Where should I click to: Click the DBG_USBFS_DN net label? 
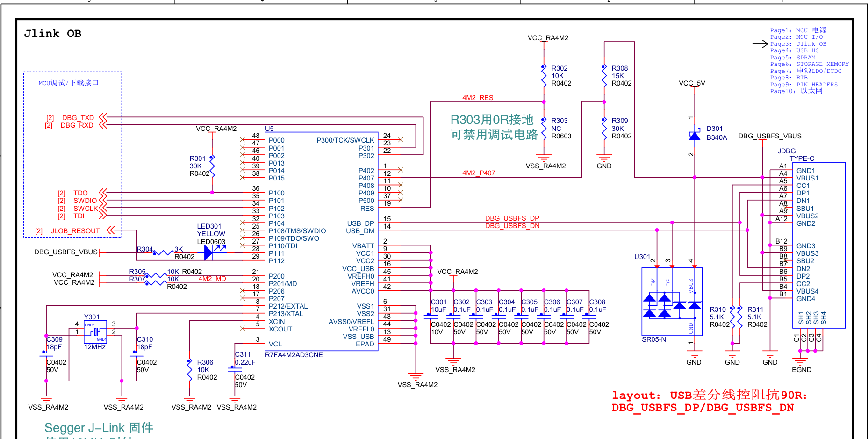512,226
